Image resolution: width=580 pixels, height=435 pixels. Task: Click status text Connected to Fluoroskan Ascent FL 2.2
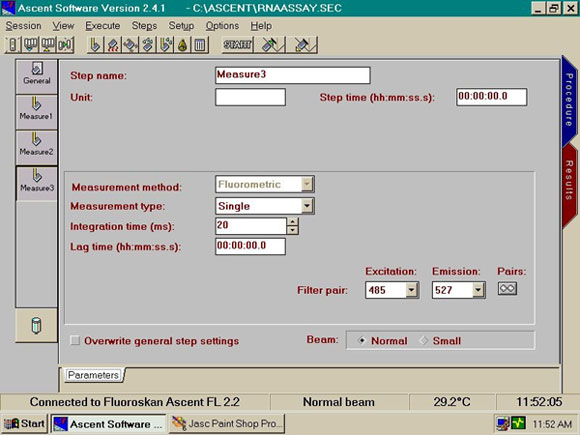point(135,402)
